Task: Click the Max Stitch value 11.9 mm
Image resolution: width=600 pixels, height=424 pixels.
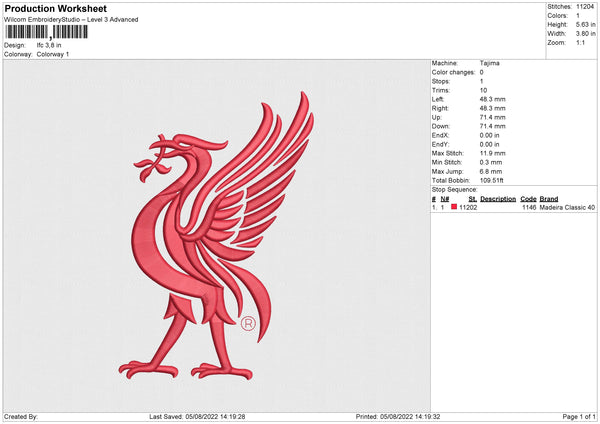Action: tap(492, 153)
